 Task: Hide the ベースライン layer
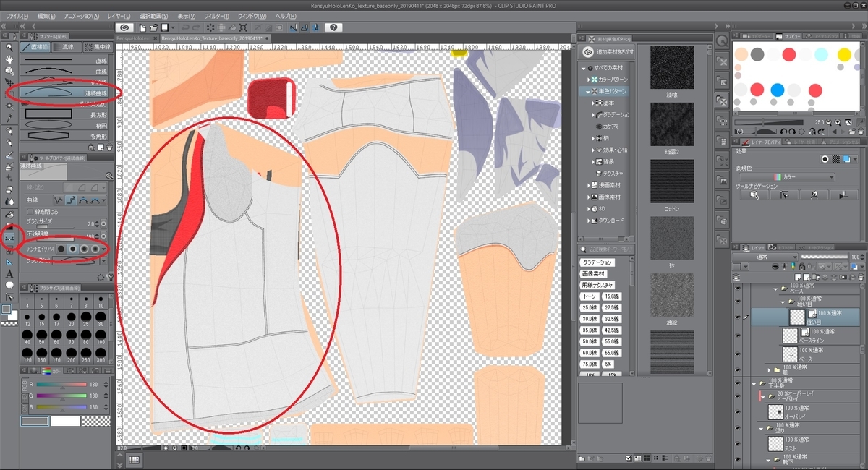click(x=738, y=336)
